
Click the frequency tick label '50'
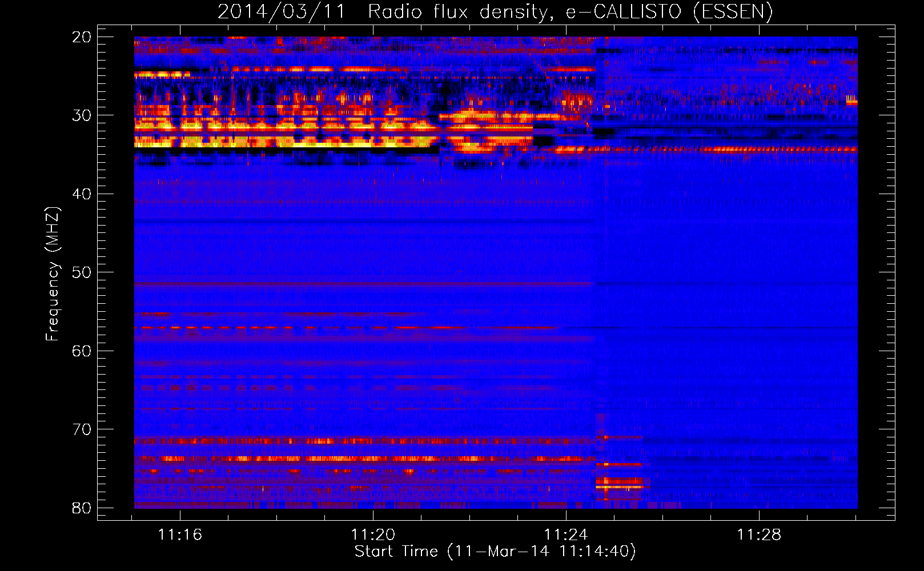[82, 272]
